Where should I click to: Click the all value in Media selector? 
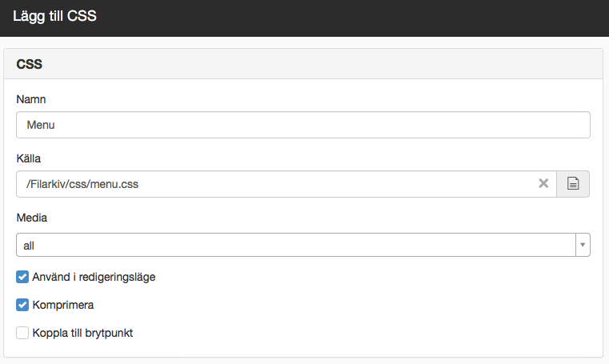pyautogui.click(x=29, y=246)
